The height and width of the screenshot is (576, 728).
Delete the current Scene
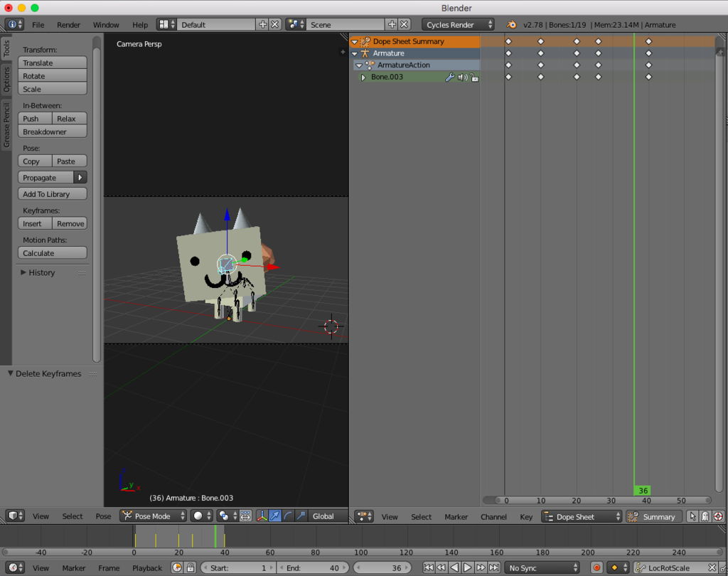405,25
